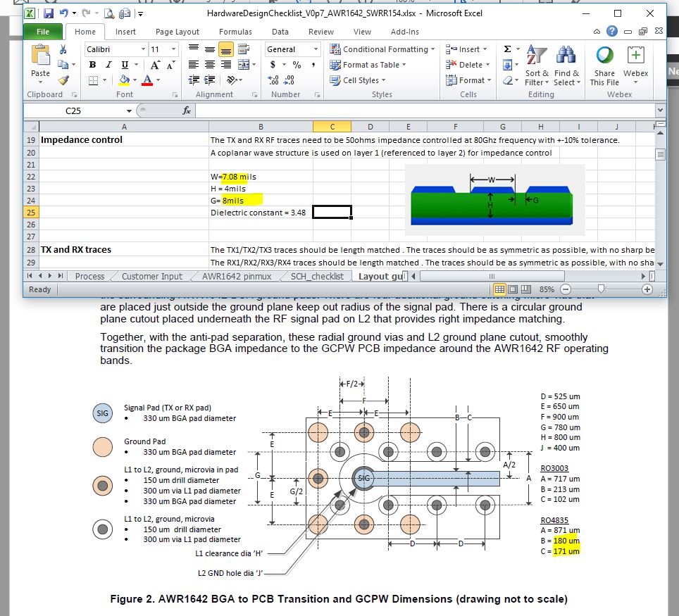Switch to Formulas tab

pos(235,32)
